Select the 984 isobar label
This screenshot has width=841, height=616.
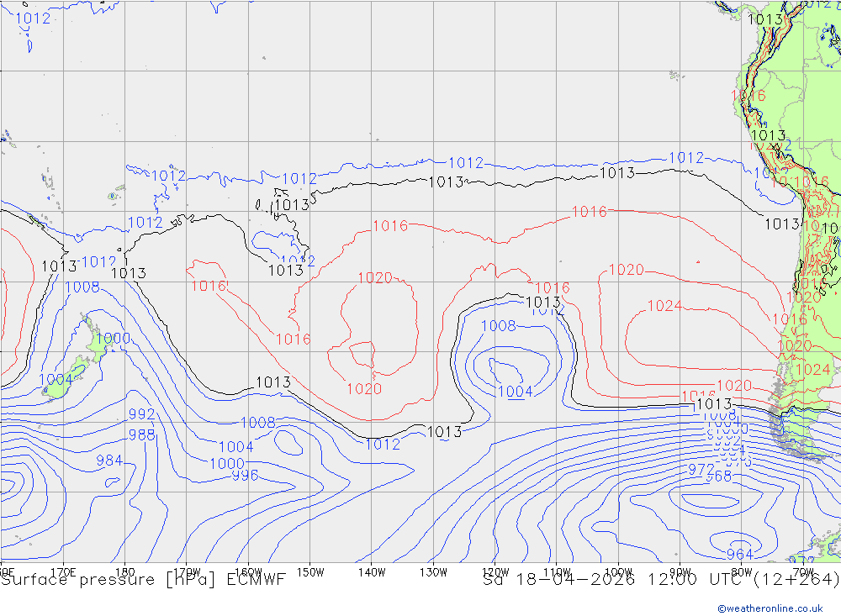pyautogui.click(x=109, y=461)
